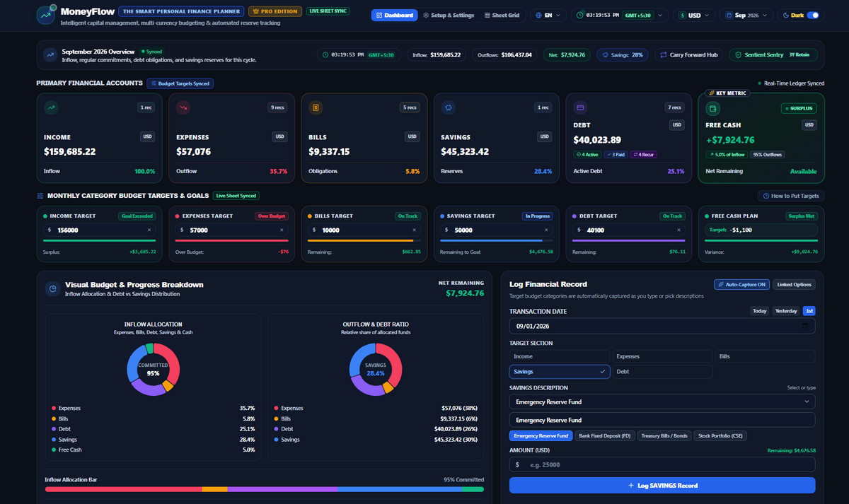The height and width of the screenshot is (504, 849).
Task: Switch to the Dashboard tab
Action: click(394, 15)
